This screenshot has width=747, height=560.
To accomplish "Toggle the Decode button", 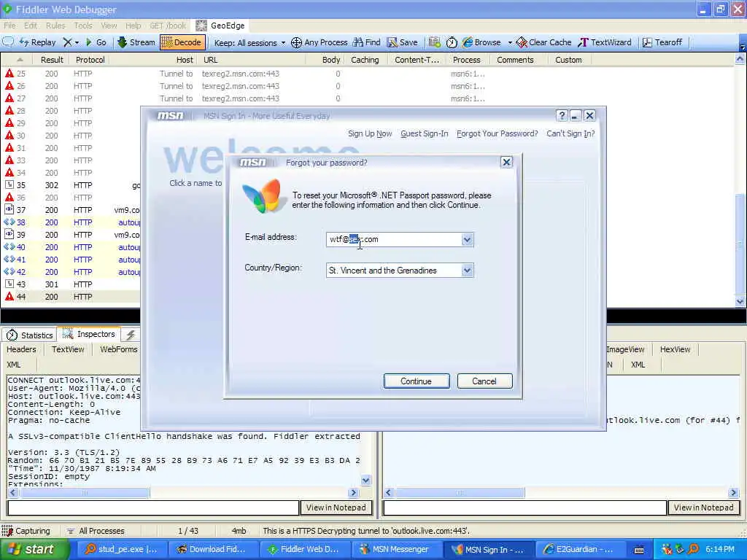I will [x=182, y=42].
